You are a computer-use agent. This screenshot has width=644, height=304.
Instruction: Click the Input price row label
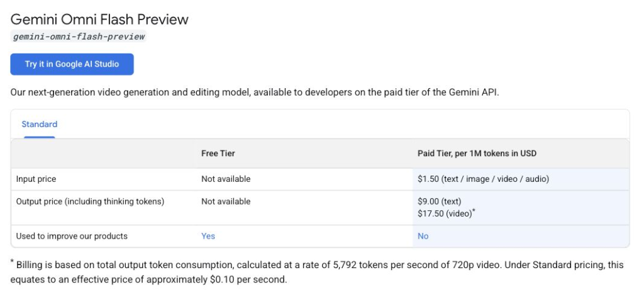[36, 179]
